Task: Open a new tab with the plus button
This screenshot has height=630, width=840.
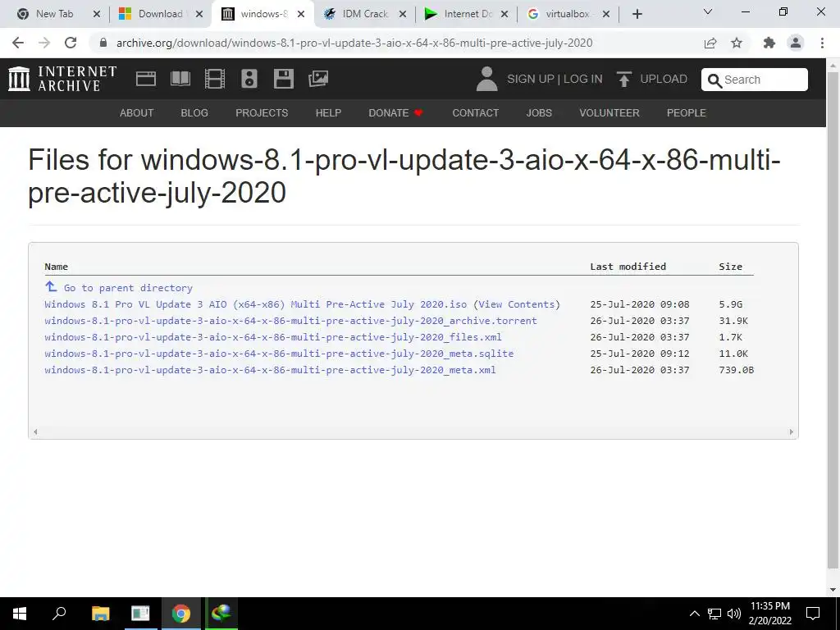Action: point(637,14)
